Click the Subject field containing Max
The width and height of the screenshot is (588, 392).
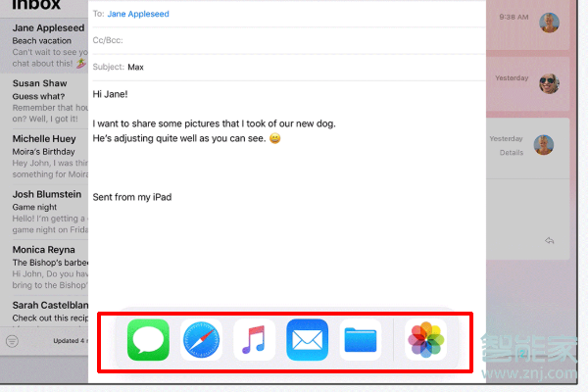(x=289, y=68)
